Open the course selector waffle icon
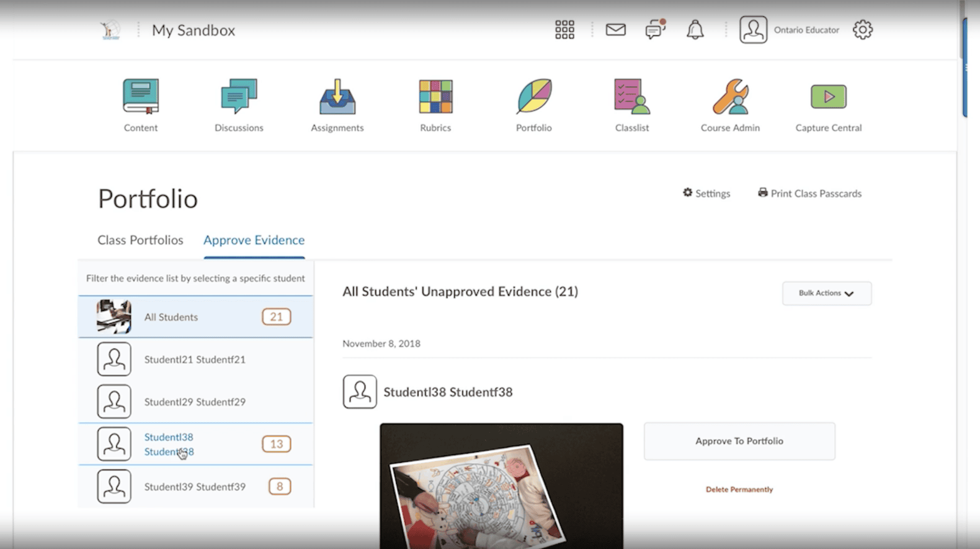This screenshot has height=549, width=980. [x=565, y=30]
